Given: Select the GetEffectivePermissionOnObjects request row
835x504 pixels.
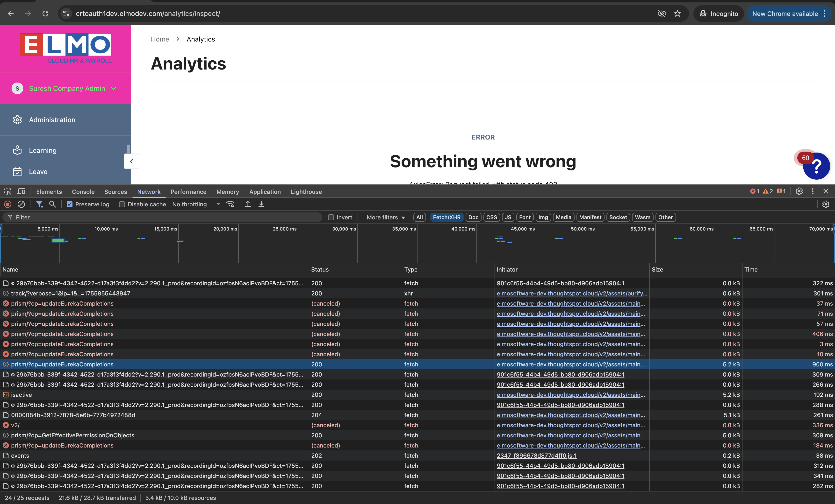Looking at the screenshot, I should click(417, 435).
